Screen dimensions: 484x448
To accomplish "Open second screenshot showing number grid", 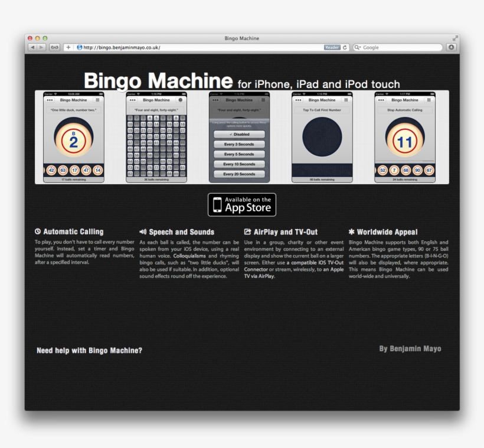I will point(156,137).
